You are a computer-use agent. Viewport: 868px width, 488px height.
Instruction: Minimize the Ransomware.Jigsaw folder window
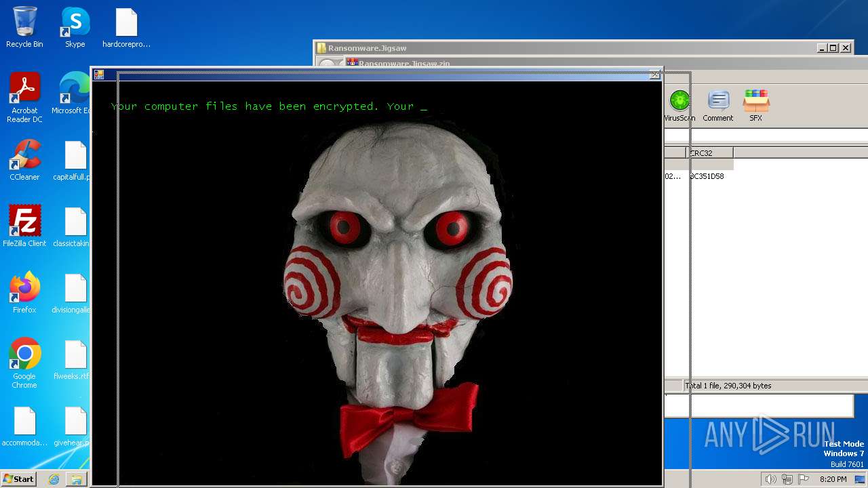tap(822, 48)
